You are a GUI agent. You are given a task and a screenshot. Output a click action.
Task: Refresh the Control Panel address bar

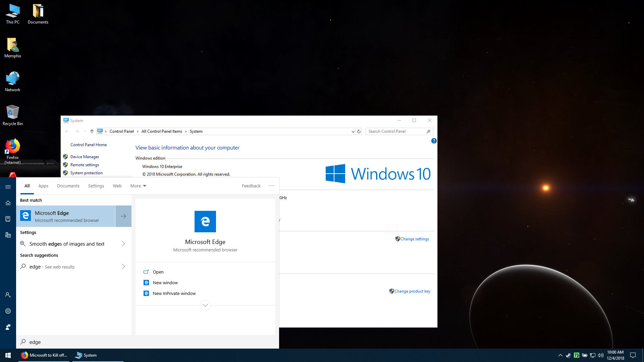[x=359, y=131]
